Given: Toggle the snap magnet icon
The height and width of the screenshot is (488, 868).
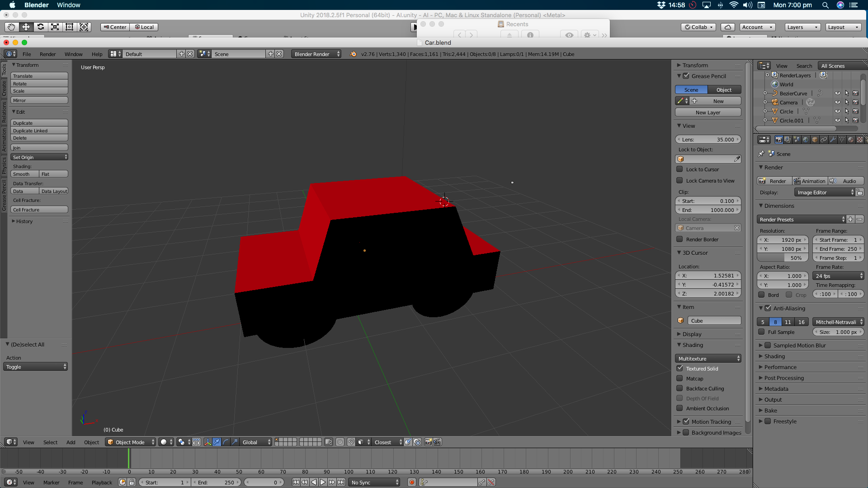Looking at the screenshot, I should tap(351, 442).
